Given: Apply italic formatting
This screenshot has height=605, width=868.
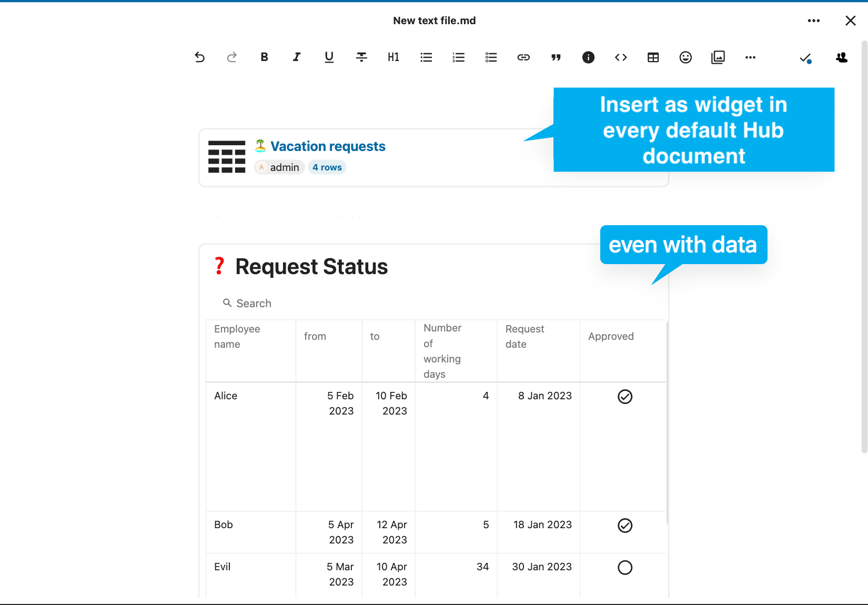Looking at the screenshot, I should pos(297,57).
